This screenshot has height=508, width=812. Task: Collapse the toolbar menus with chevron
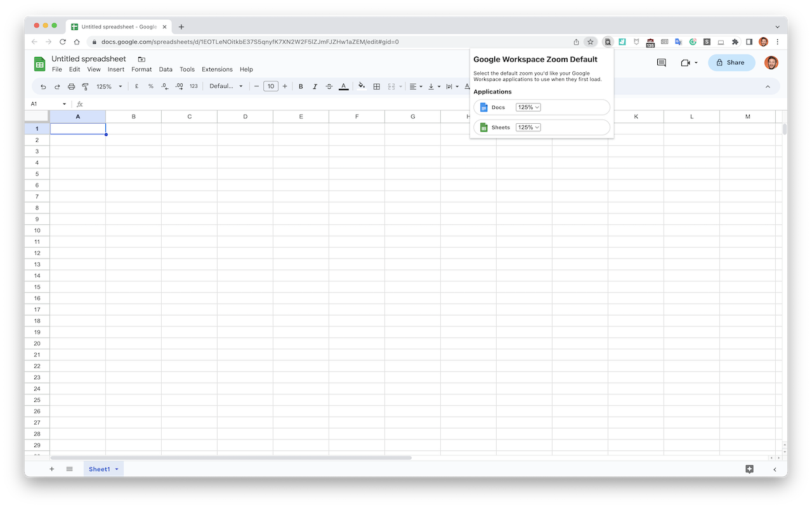(x=768, y=86)
